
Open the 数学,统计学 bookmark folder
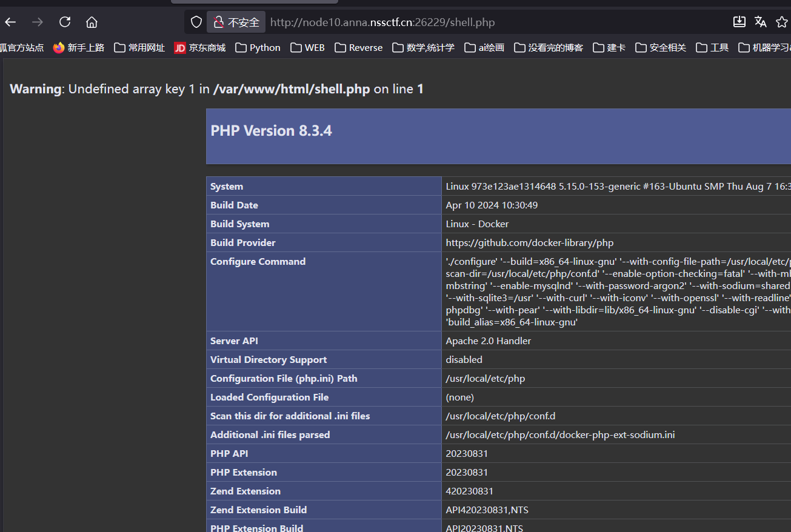pos(424,47)
